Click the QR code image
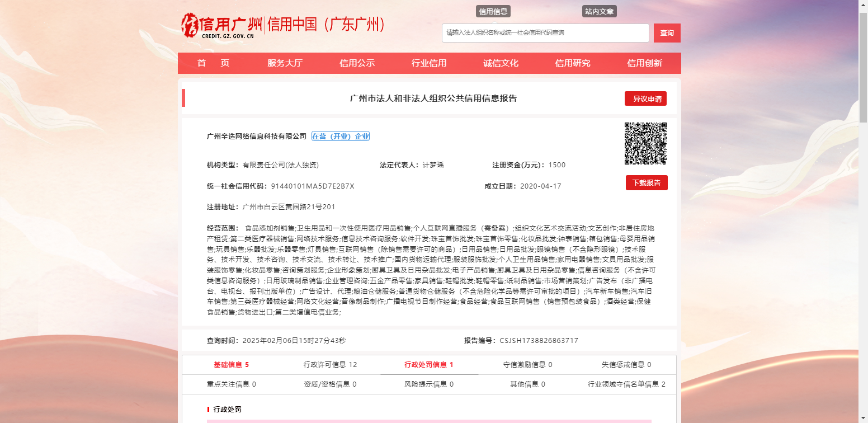 tap(645, 143)
